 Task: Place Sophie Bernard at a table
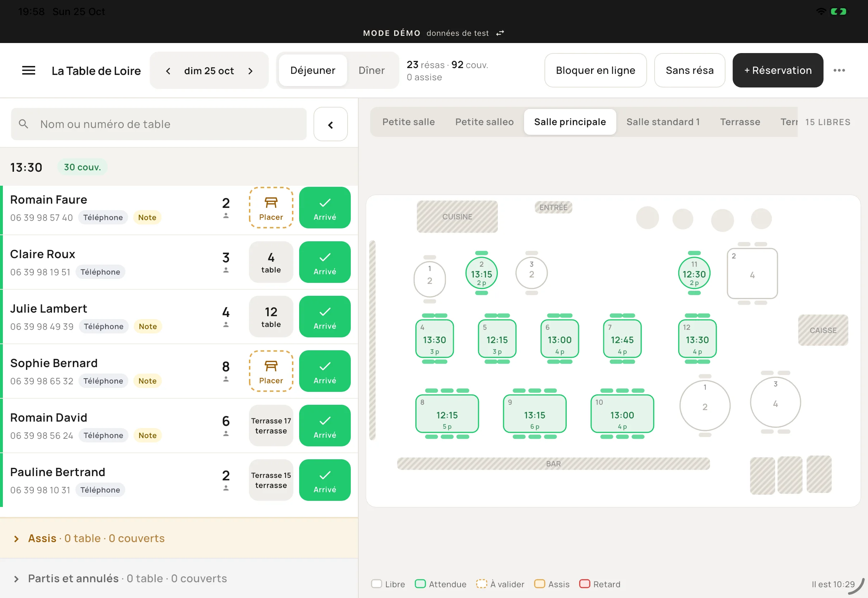click(x=271, y=371)
